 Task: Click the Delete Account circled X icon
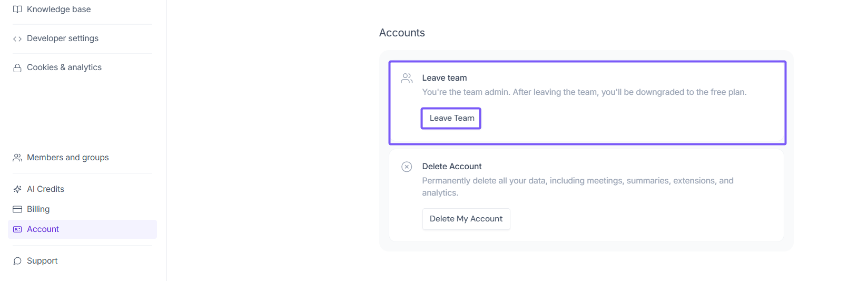407,167
